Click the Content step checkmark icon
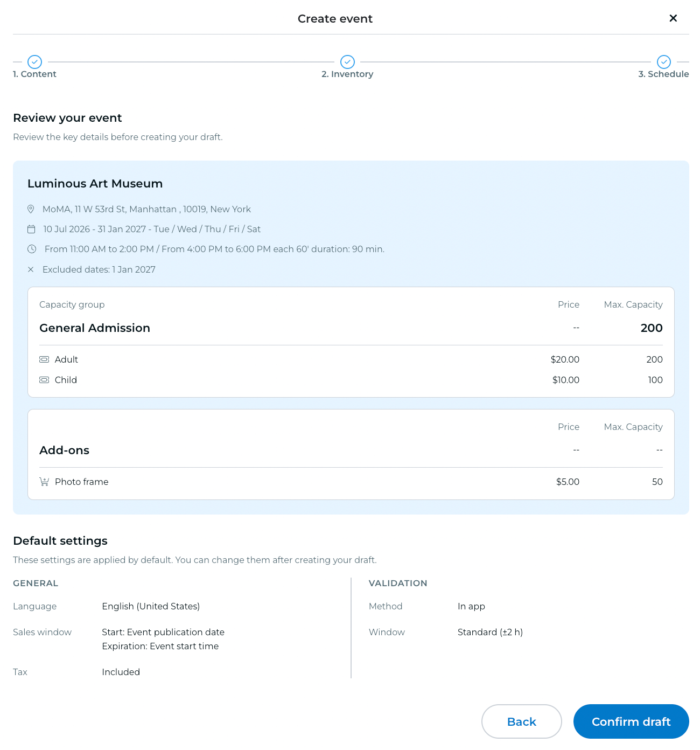 click(x=34, y=62)
